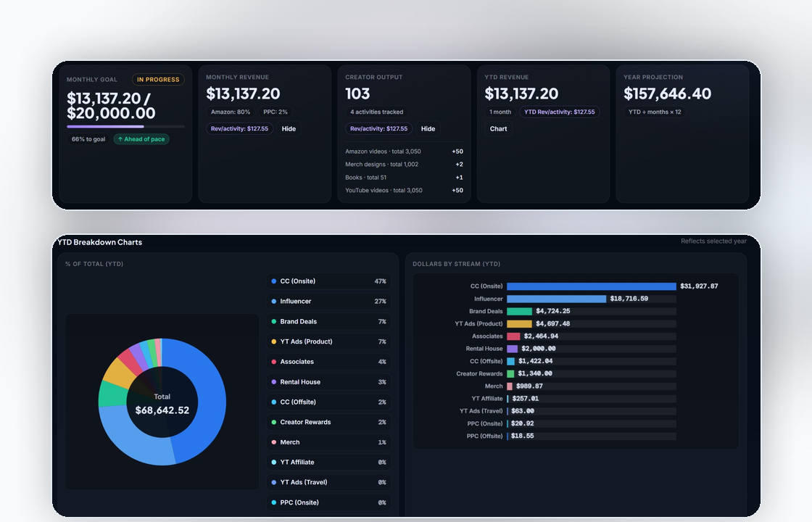Click the 1 month chip in YTD Revenue
Screen dimensions: 812x522
pos(500,112)
